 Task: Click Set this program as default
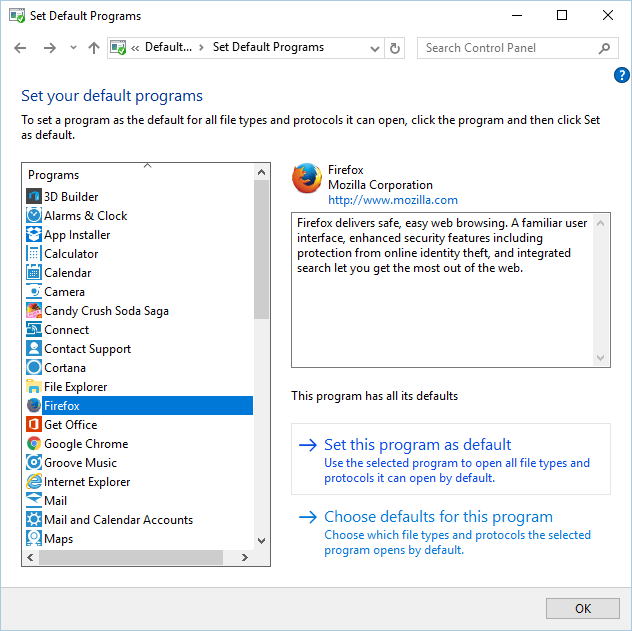451,459
